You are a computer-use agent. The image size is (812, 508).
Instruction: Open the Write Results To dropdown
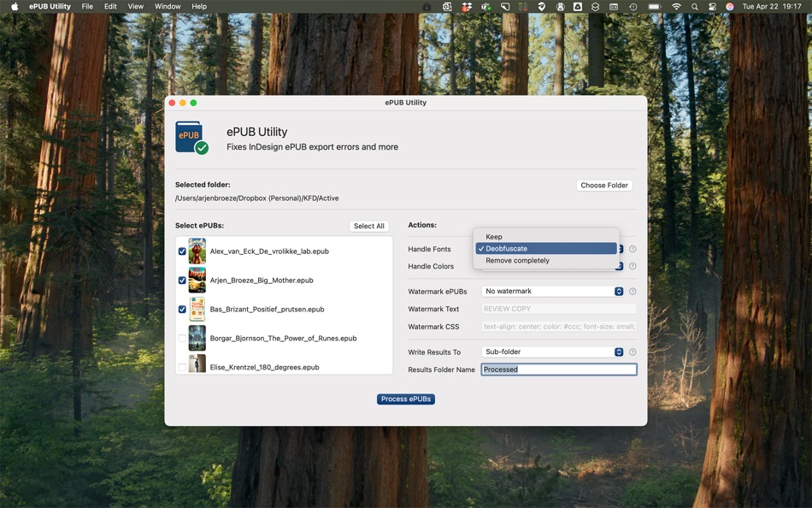[552, 352]
